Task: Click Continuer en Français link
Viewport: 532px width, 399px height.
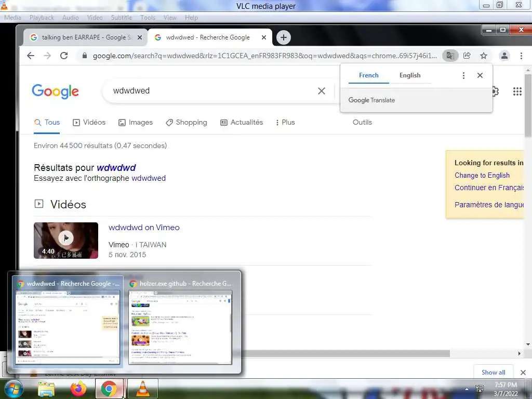Action: (x=489, y=188)
